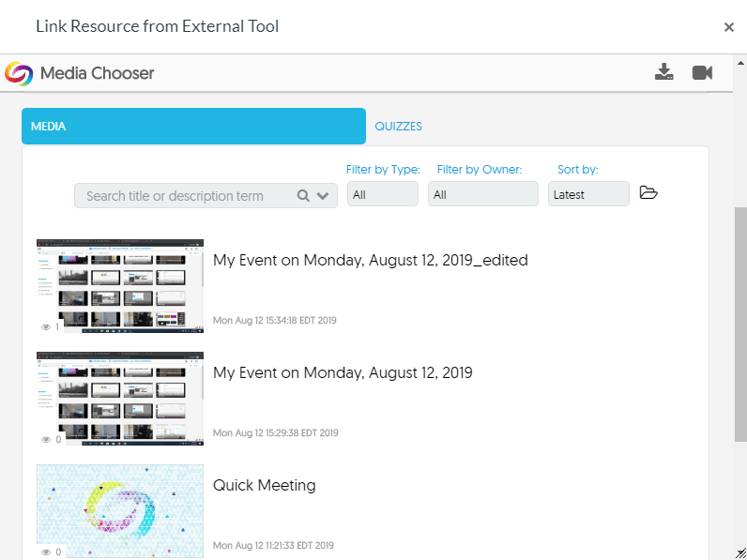Close the Link Resource dialog
Image resolution: width=747 pixels, height=560 pixels.
click(x=728, y=27)
